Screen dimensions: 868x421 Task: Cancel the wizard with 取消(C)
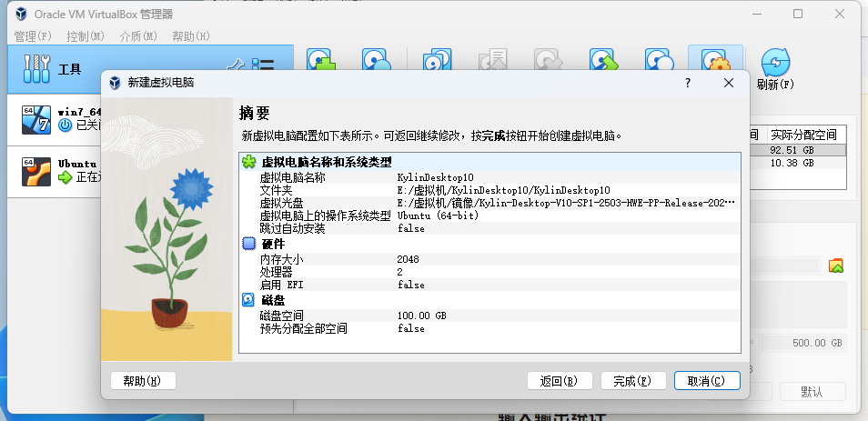[x=707, y=381]
